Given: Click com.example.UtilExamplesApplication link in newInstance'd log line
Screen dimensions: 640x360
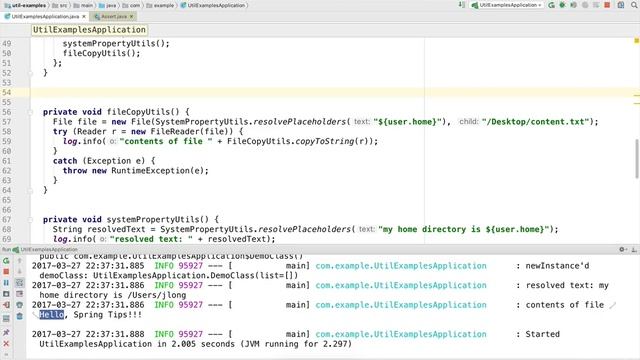Looking at the screenshot, I should (x=401, y=266).
